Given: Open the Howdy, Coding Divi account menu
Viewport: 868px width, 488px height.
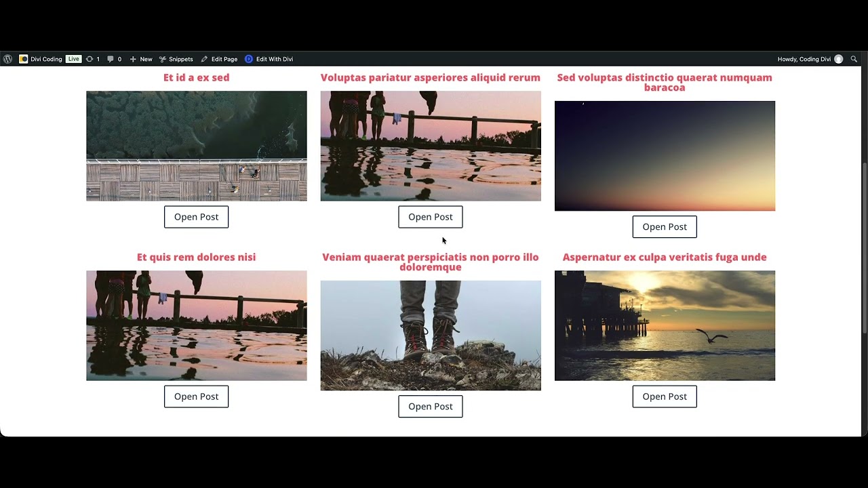Looking at the screenshot, I should tap(810, 59).
